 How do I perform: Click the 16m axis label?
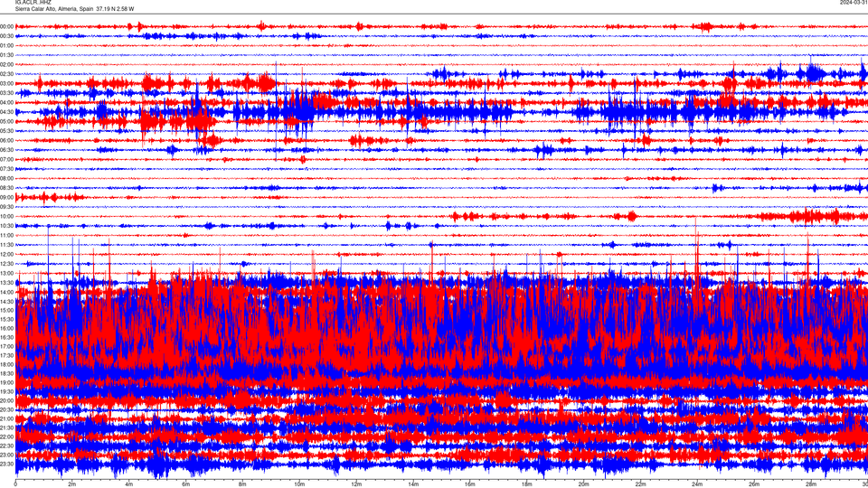[470, 484]
